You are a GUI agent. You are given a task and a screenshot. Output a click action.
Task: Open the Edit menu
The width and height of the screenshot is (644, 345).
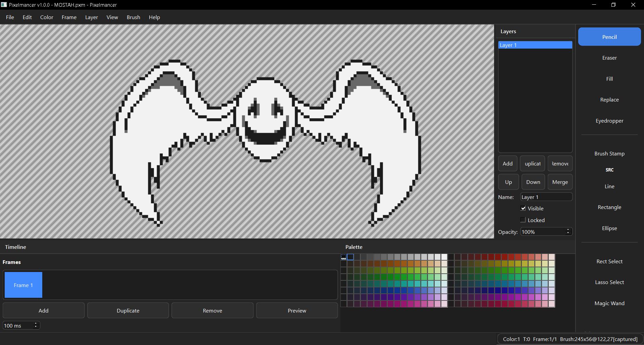coord(27,17)
